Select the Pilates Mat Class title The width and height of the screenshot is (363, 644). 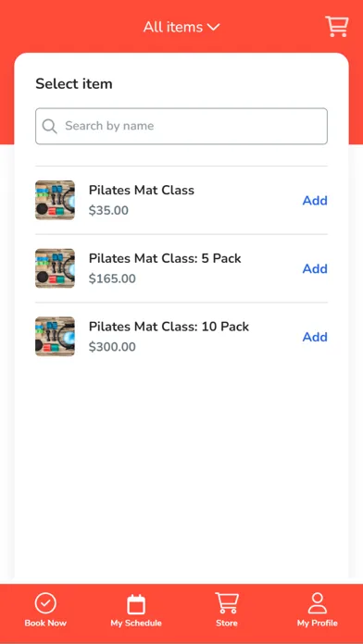click(142, 191)
